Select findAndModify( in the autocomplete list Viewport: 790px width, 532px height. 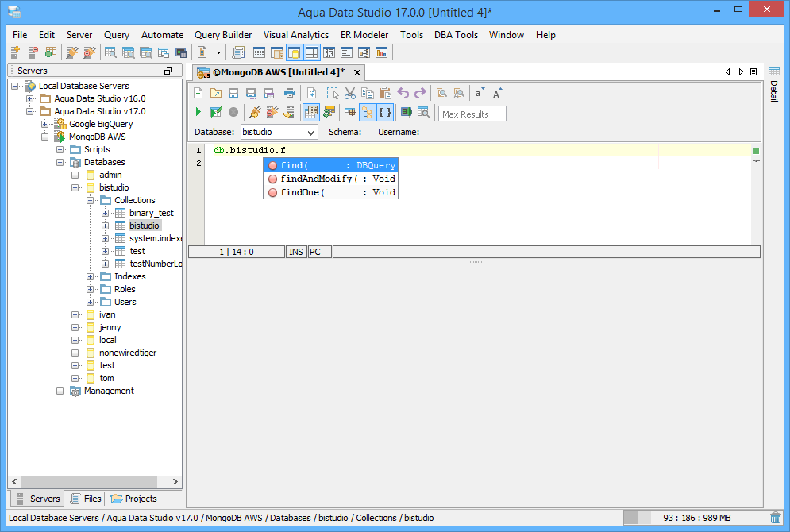[x=331, y=179]
